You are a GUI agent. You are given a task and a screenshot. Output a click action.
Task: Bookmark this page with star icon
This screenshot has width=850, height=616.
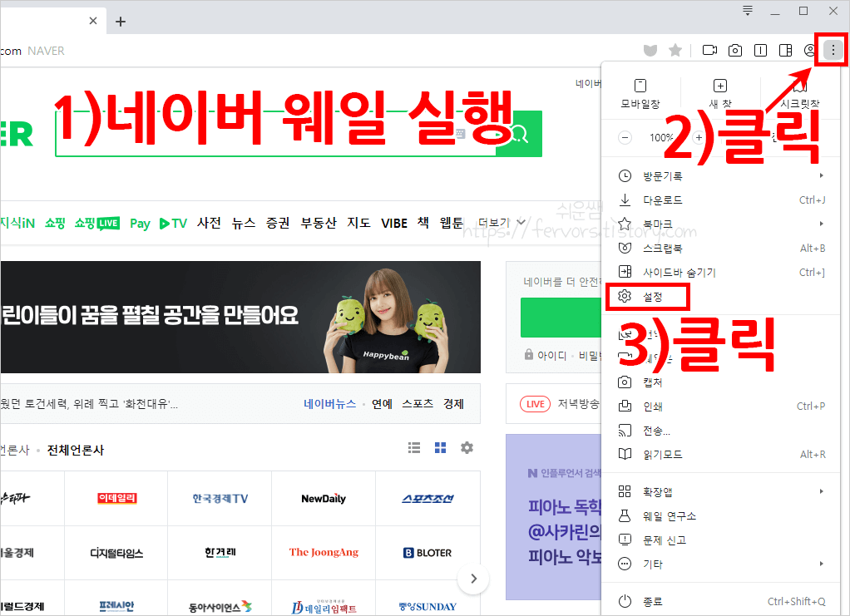pos(675,51)
